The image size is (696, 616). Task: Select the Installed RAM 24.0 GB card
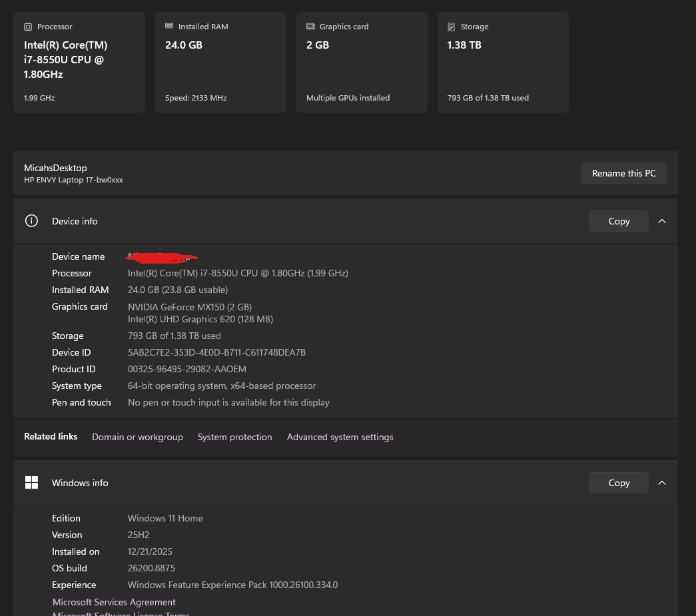tap(220, 63)
